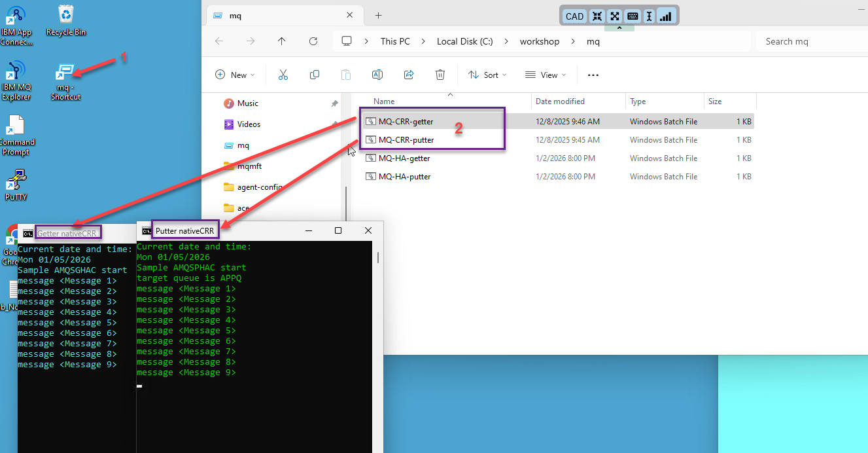This screenshot has width=868, height=453.
Task: Click the See more ellipsis in Explorer toolbar
Action: click(x=593, y=75)
